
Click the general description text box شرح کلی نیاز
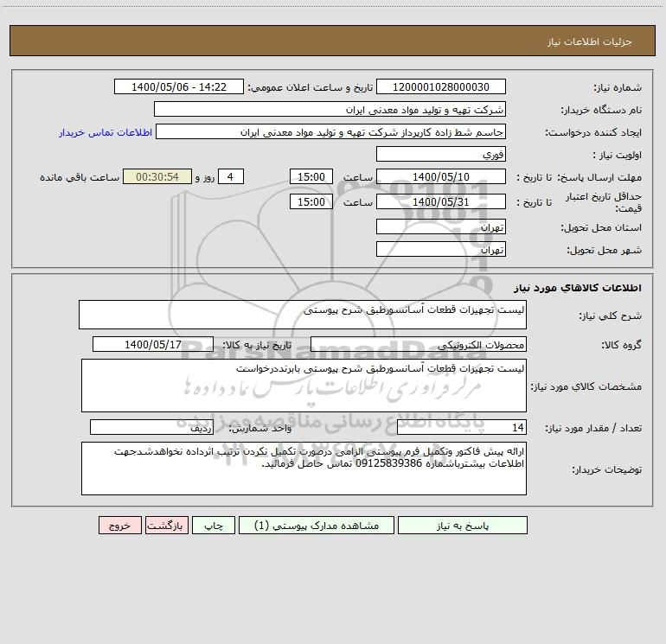(303, 315)
